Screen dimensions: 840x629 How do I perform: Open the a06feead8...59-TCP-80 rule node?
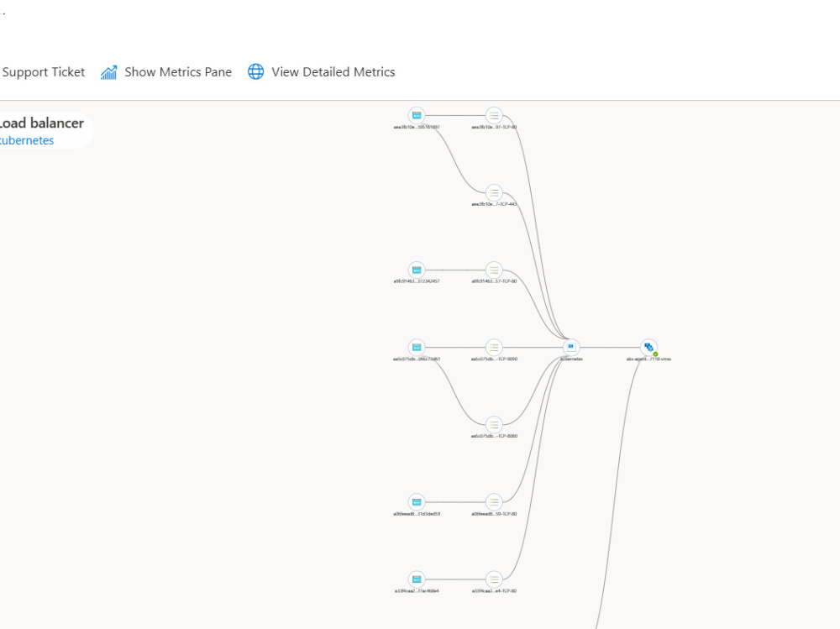coord(494,502)
